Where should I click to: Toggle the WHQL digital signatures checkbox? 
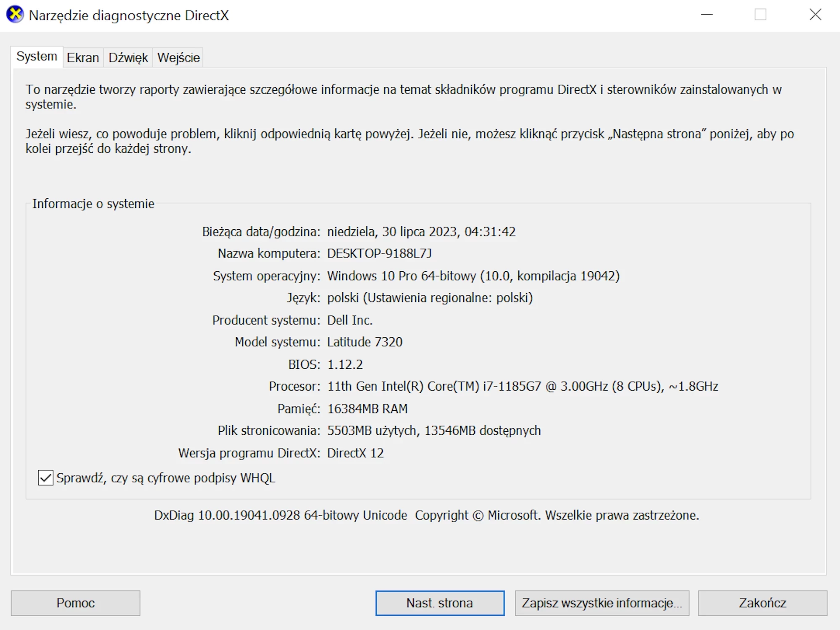(45, 478)
